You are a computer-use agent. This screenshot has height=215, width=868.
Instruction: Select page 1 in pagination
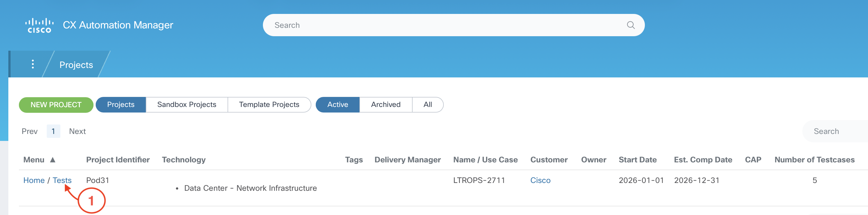53,131
